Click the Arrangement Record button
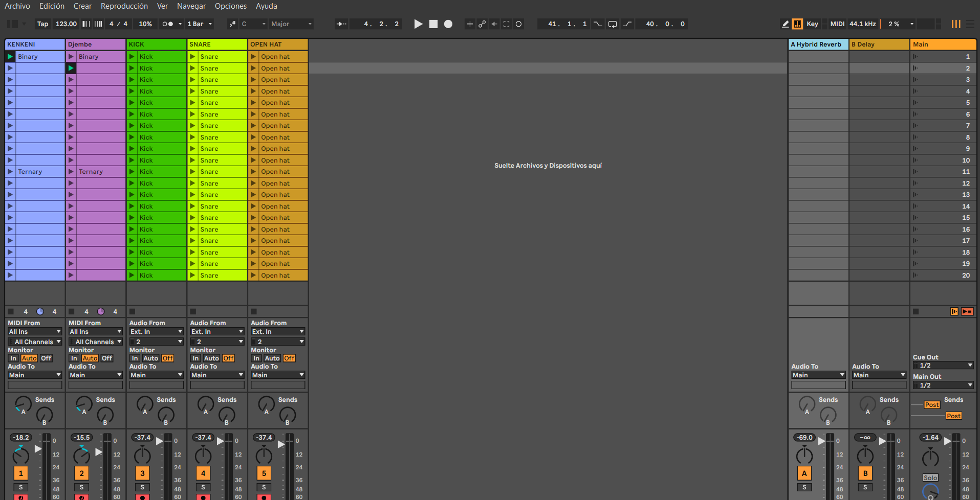 [x=448, y=24]
